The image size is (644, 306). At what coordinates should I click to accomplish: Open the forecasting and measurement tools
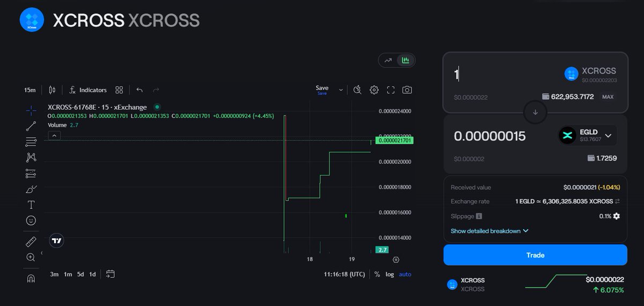click(x=31, y=173)
